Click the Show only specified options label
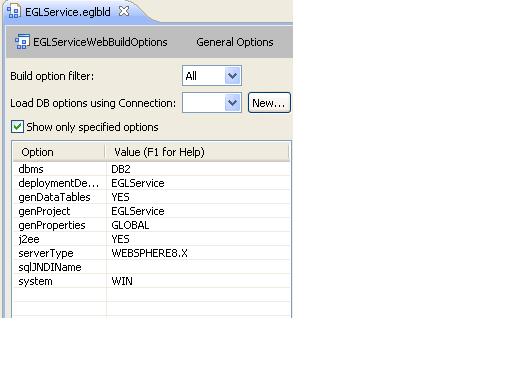Viewport: 512px width, 384px height. pyautogui.click(x=92, y=127)
